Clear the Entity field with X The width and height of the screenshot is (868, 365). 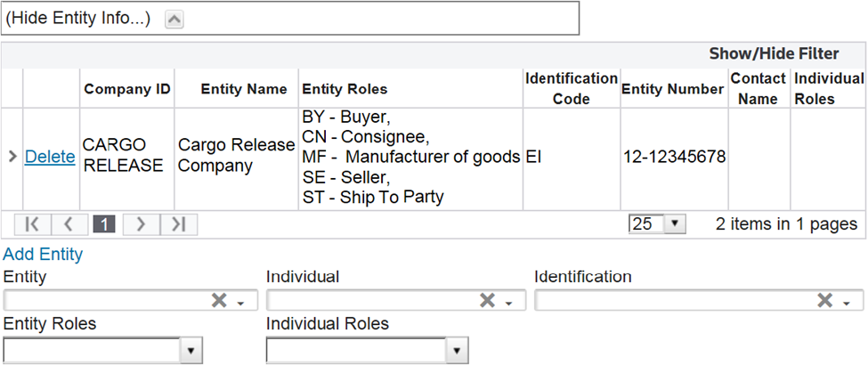pyautogui.click(x=218, y=301)
